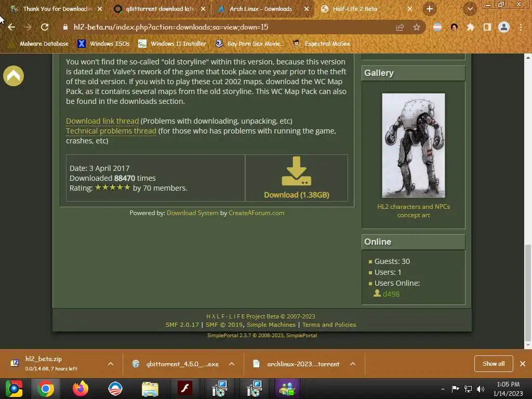Open Terms and Policies footer link
532x399 pixels.
coord(329,325)
